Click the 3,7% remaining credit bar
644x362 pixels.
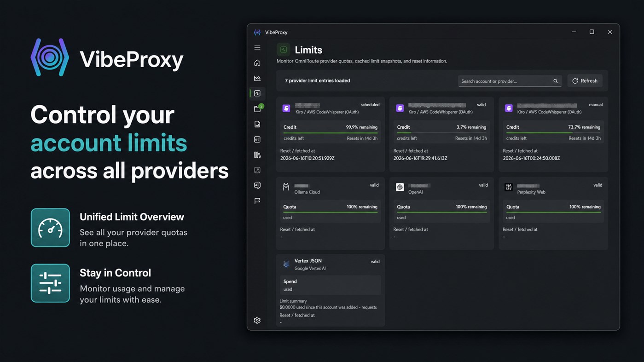point(441,133)
